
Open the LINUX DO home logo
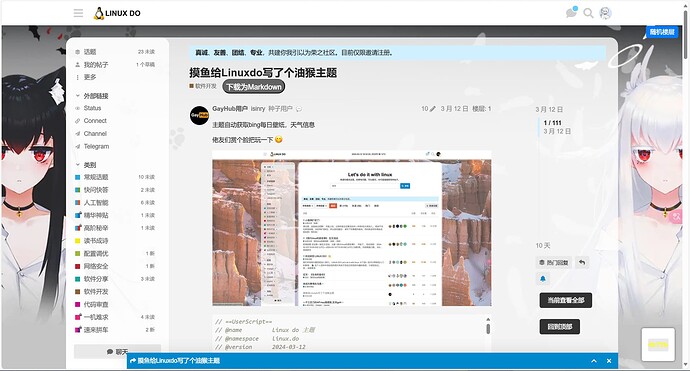click(117, 13)
